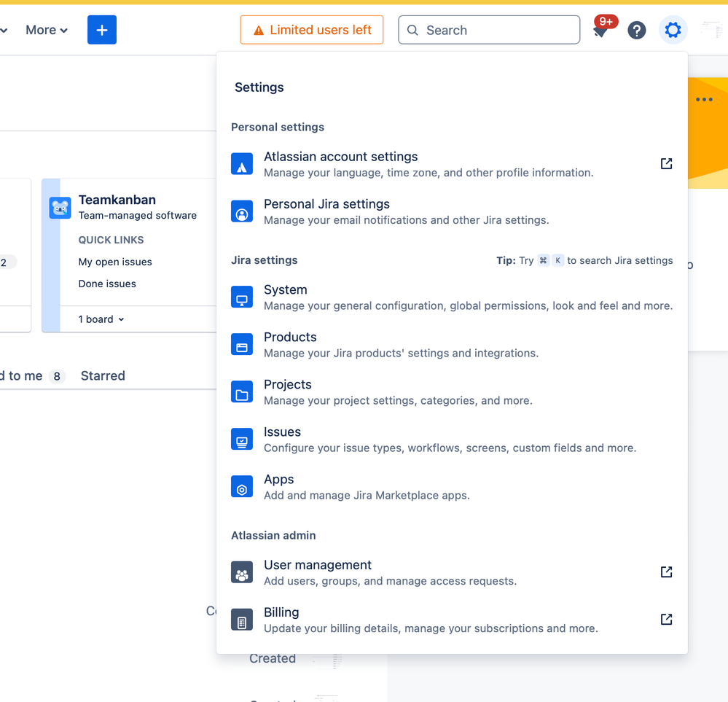Click the User management people icon
728x702 pixels.
pos(242,572)
